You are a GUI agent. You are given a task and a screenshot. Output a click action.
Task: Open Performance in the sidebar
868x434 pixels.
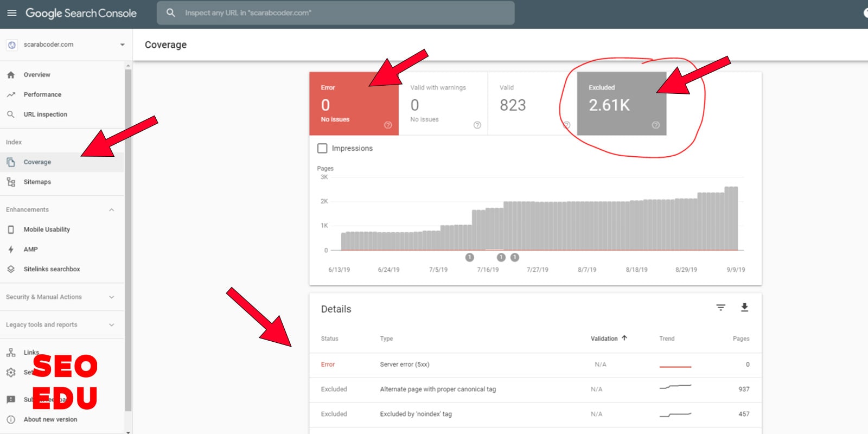(42, 94)
